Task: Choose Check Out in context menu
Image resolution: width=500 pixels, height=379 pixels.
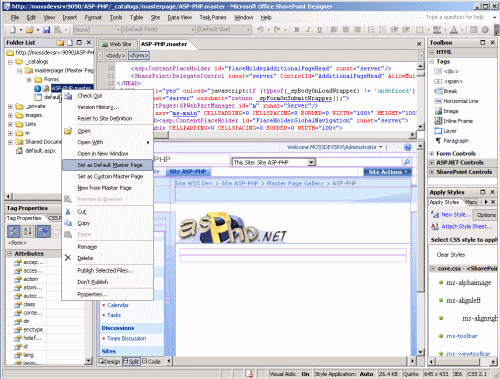Action: (107, 96)
